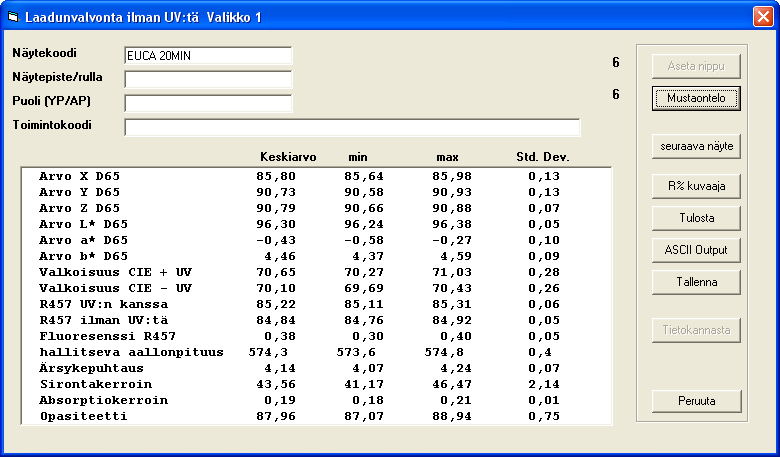Focus the Näytepiste/rulla input field
The image size is (780, 457).
(x=208, y=80)
